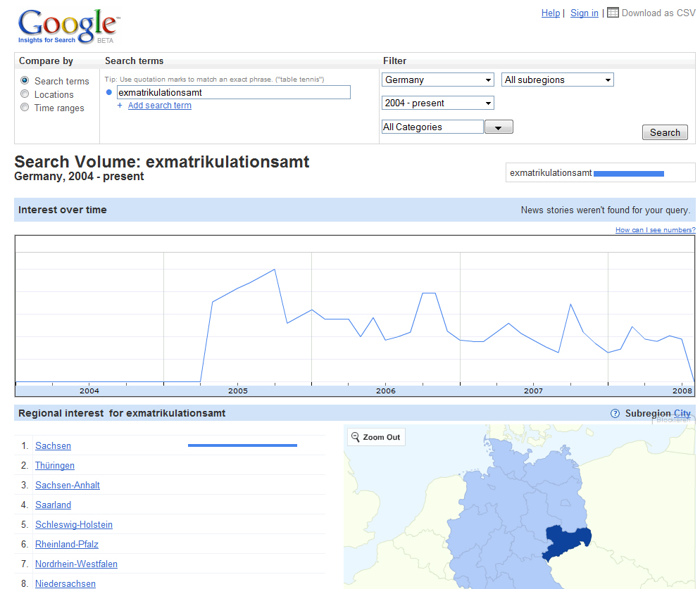The height and width of the screenshot is (589, 700).
Task: Click the Google Insights for Search logo
Action: click(x=68, y=25)
